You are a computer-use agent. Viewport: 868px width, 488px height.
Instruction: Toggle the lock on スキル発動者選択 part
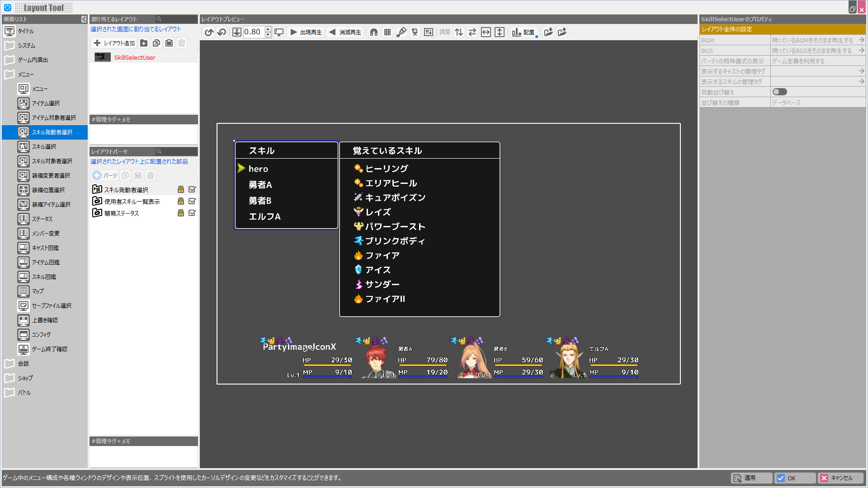coord(181,189)
